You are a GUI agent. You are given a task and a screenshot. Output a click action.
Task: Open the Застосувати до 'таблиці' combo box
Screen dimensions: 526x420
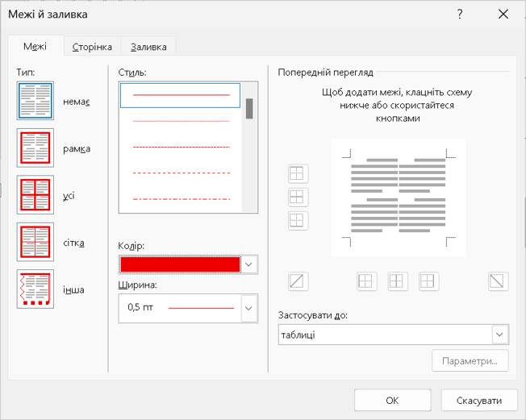[x=394, y=335]
